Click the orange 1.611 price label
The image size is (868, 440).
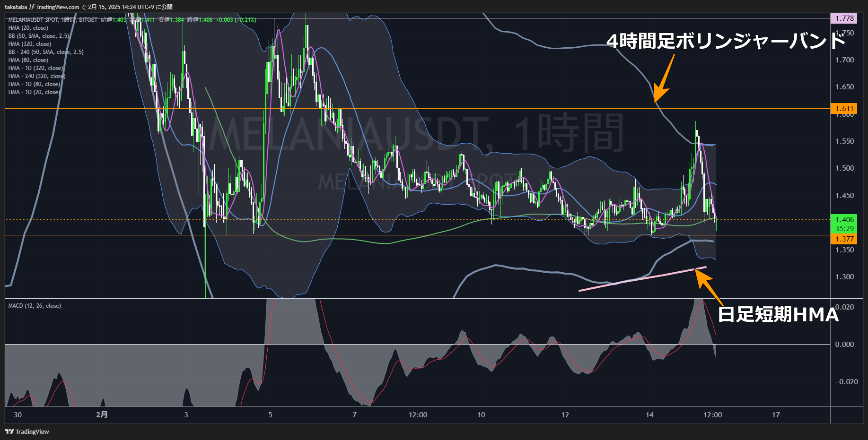click(844, 109)
